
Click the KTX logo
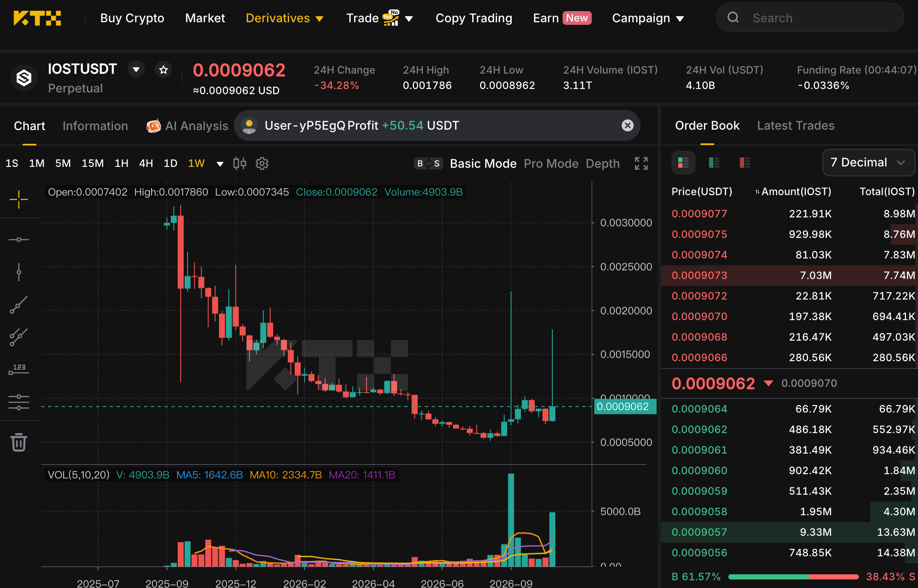click(37, 18)
